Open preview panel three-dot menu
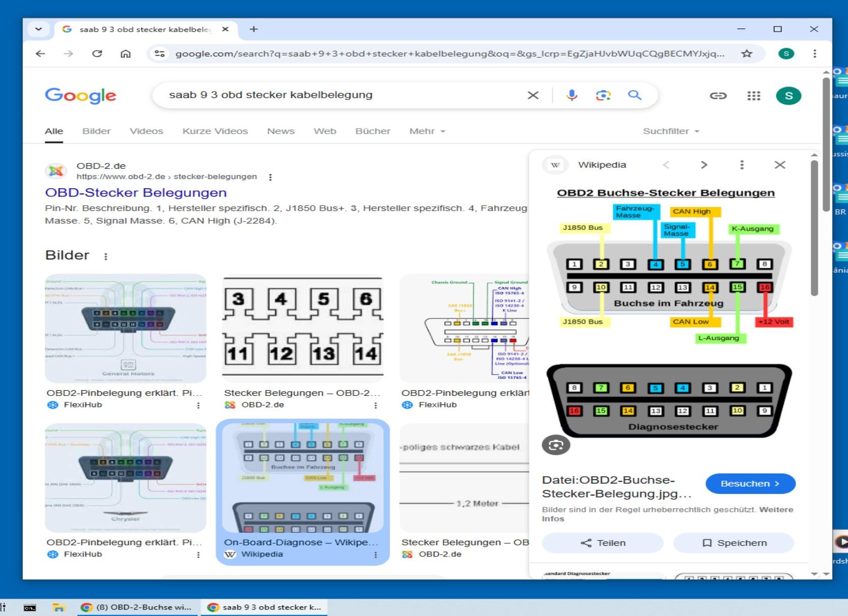The width and height of the screenshot is (848, 616). pyautogui.click(x=742, y=165)
